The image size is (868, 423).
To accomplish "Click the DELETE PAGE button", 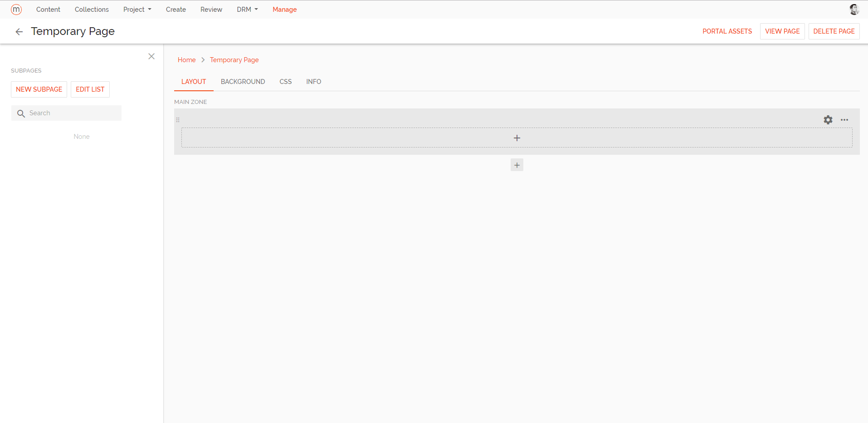I will (834, 31).
